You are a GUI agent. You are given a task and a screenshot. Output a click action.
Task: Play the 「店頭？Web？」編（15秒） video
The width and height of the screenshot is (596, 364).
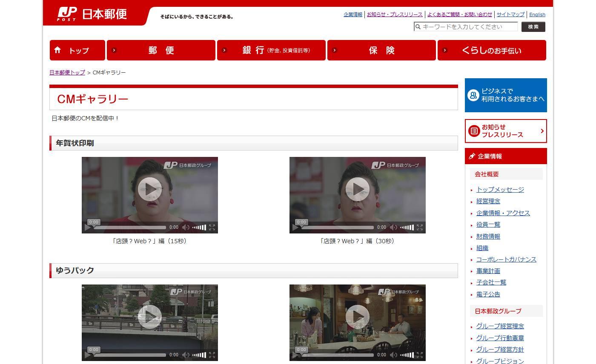[150, 189]
